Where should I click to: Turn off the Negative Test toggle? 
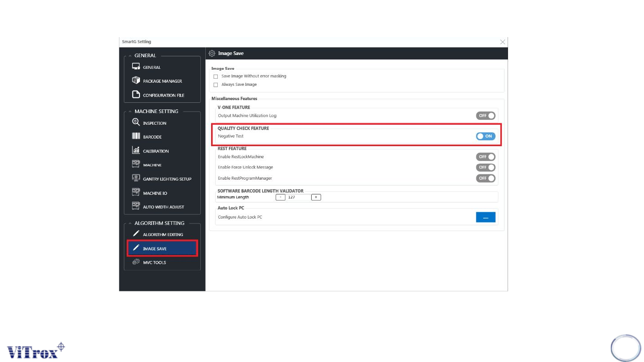click(486, 136)
